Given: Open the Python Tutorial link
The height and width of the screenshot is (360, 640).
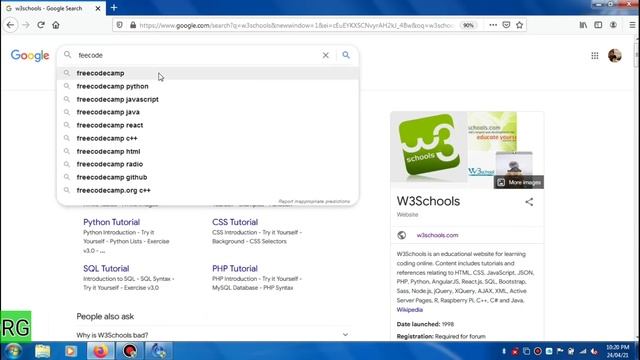Looking at the screenshot, I should click(111, 222).
